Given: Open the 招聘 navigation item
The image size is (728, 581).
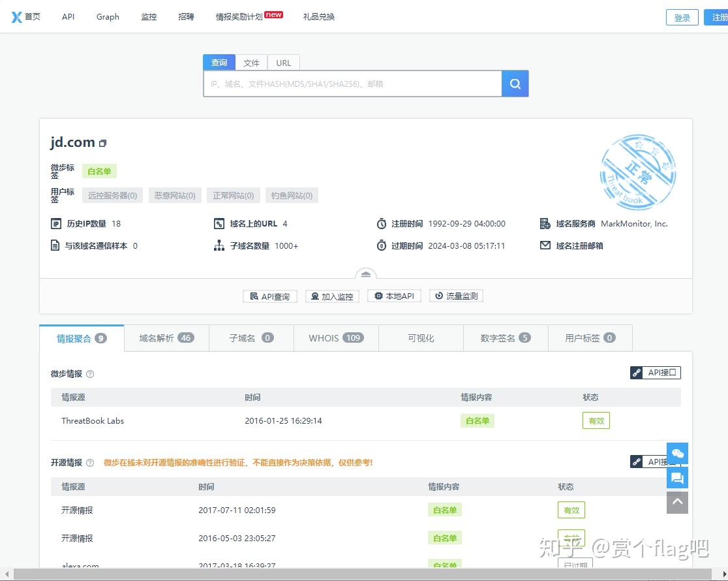Looking at the screenshot, I should 186,17.
